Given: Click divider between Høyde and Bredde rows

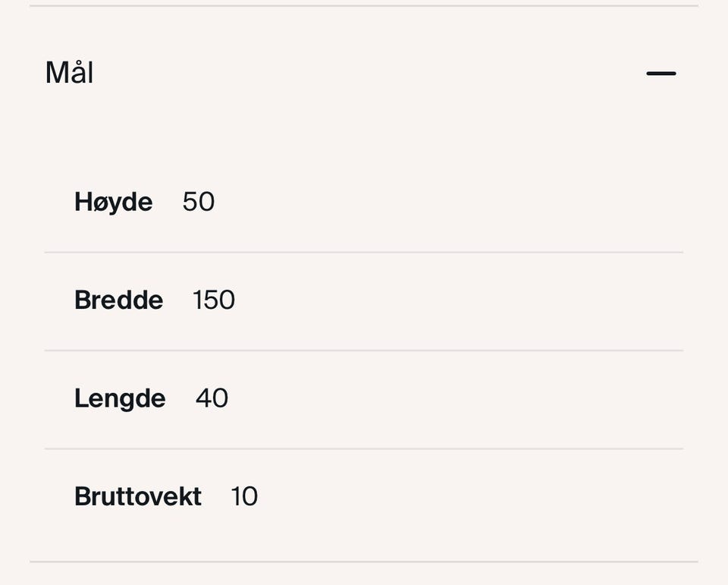Looking at the screenshot, I should [x=364, y=252].
